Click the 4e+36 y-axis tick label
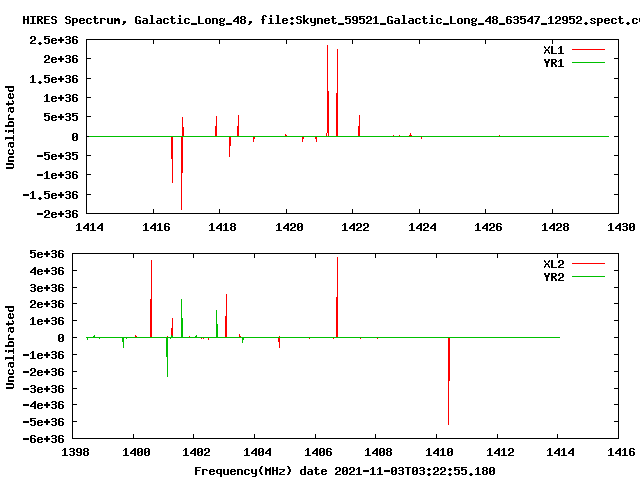640x480 pixels. (47, 271)
